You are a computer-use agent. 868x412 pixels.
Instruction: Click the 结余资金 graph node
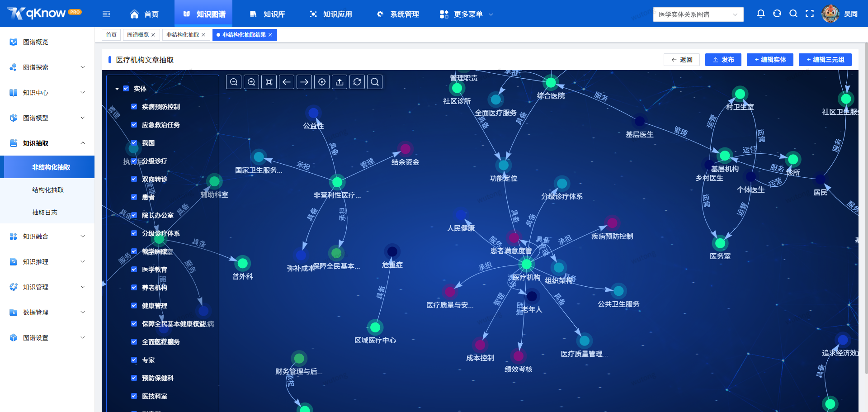click(406, 149)
